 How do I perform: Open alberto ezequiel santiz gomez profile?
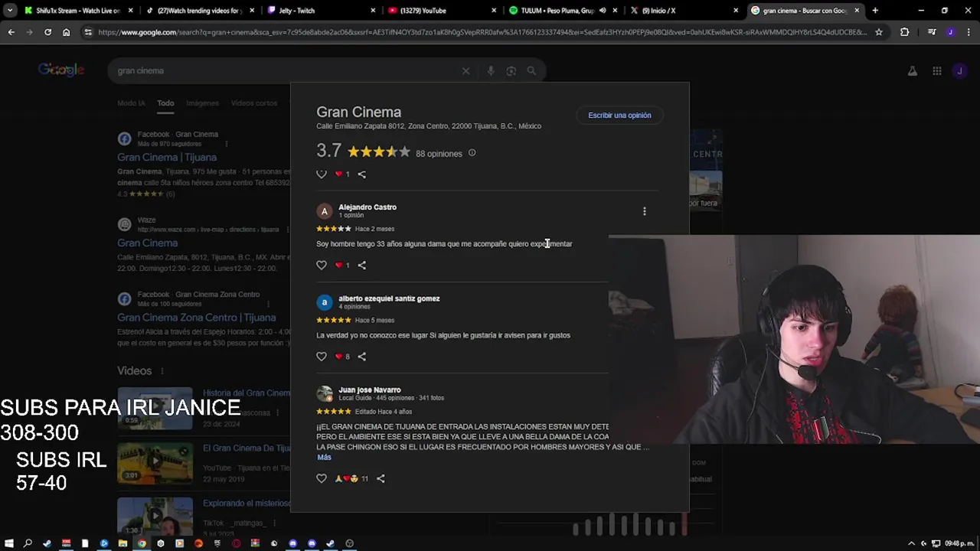click(x=389, y=298)
